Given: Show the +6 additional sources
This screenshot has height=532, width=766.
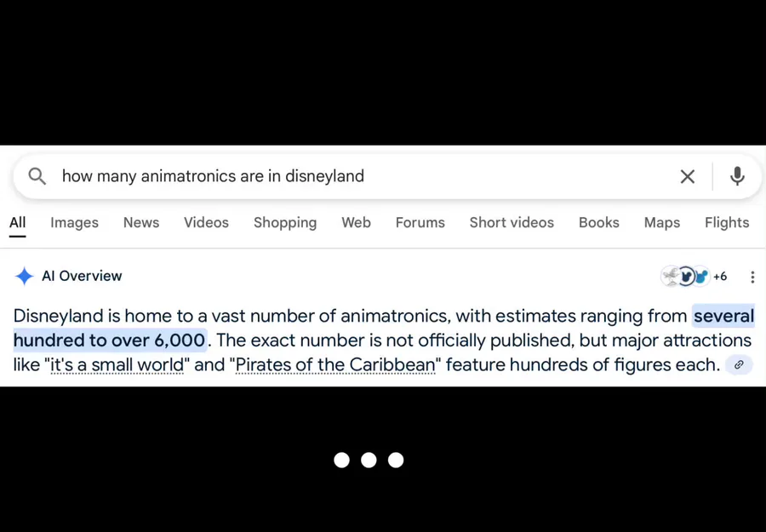Looking at the screenshot, I should point(720,277).
